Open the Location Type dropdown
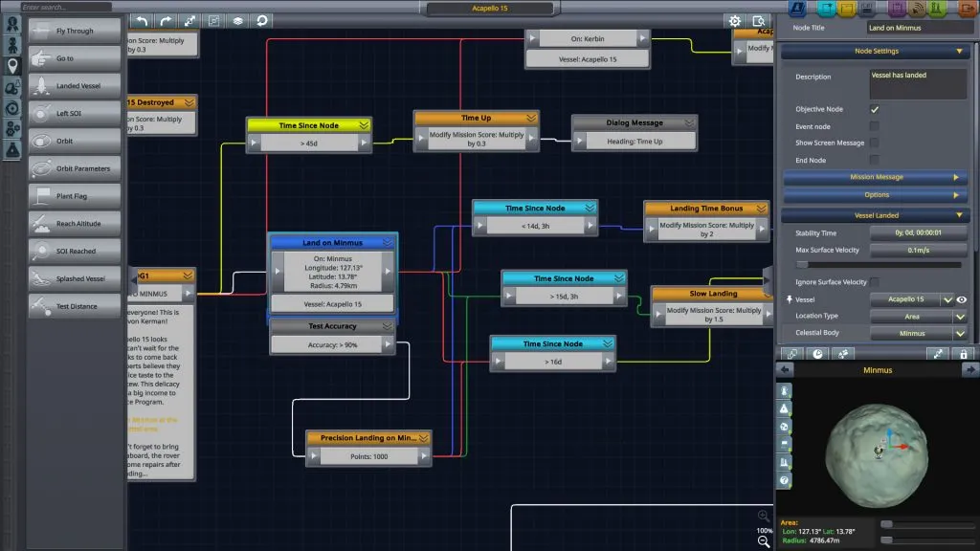The height and width of the screenshot is (551, 980). pyautogui.click(x=918, y=316)
